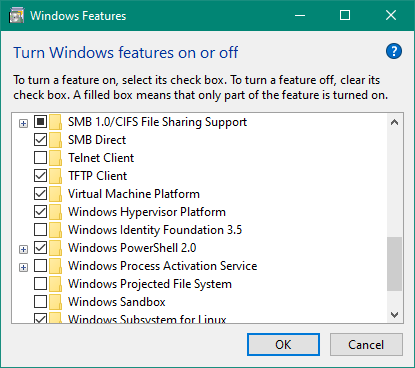Enable Windows Identity Foundation 3.5 checkbox

tap(40, 230)
